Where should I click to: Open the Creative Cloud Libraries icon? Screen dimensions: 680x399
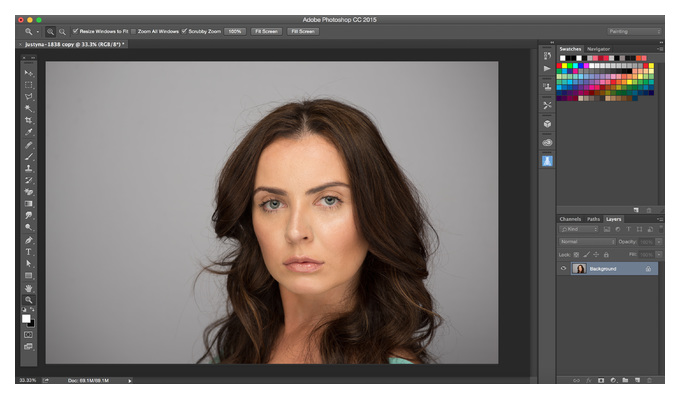point(547,143)
